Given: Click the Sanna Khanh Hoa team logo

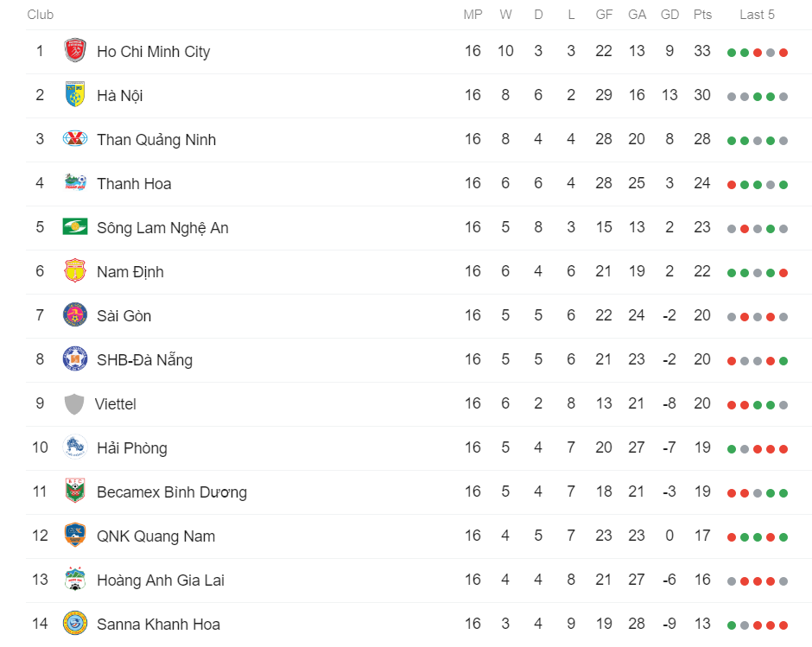Looking at the screenshot, I should pos(75,623).
